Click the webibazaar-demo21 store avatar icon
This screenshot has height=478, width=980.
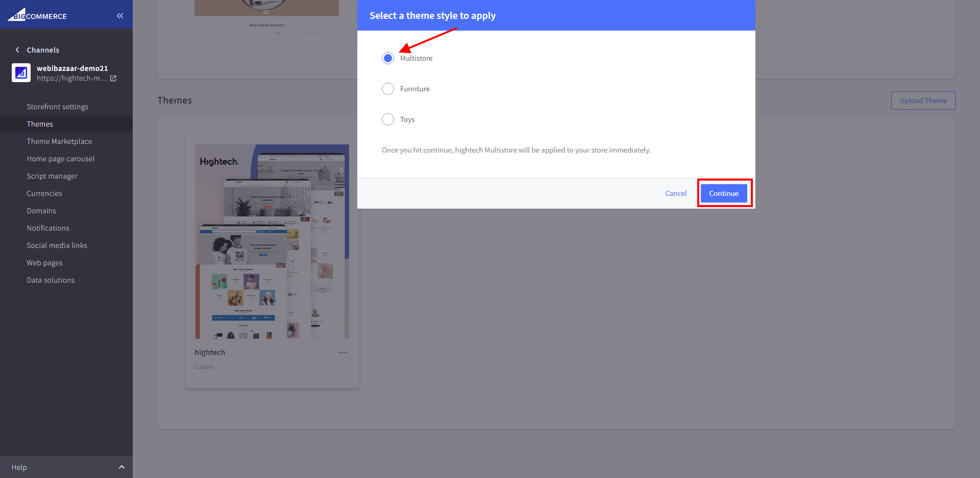[21, 73]
